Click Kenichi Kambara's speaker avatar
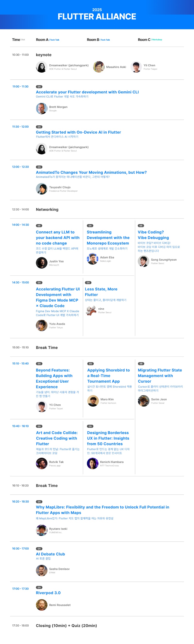 click(x=92, y=463)
